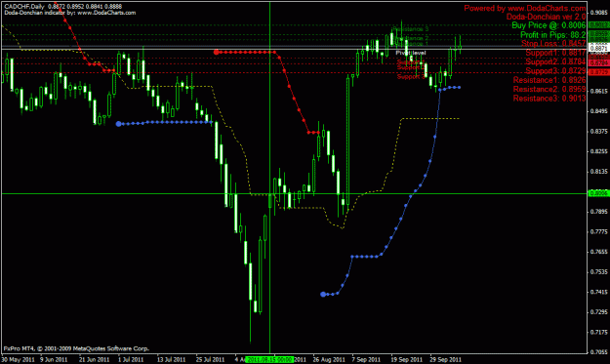This screenshot has height=364, width=610.
Task: Select the 21 Jun 2011 date label
Action: click(94, 360)
